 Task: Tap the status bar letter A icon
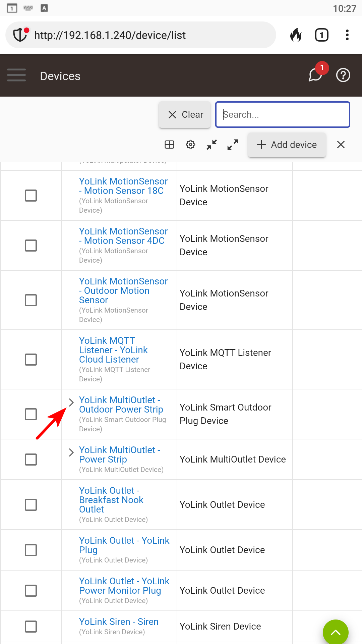pyautogui.click(x=44, y=8)
